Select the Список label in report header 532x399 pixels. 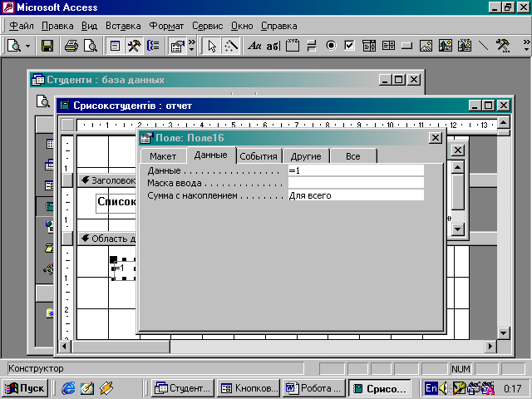pos(116,203)
